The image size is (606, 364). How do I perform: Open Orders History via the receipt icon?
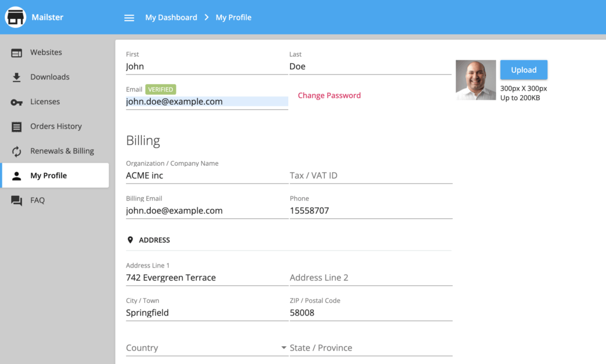click(x=17, y=126)
